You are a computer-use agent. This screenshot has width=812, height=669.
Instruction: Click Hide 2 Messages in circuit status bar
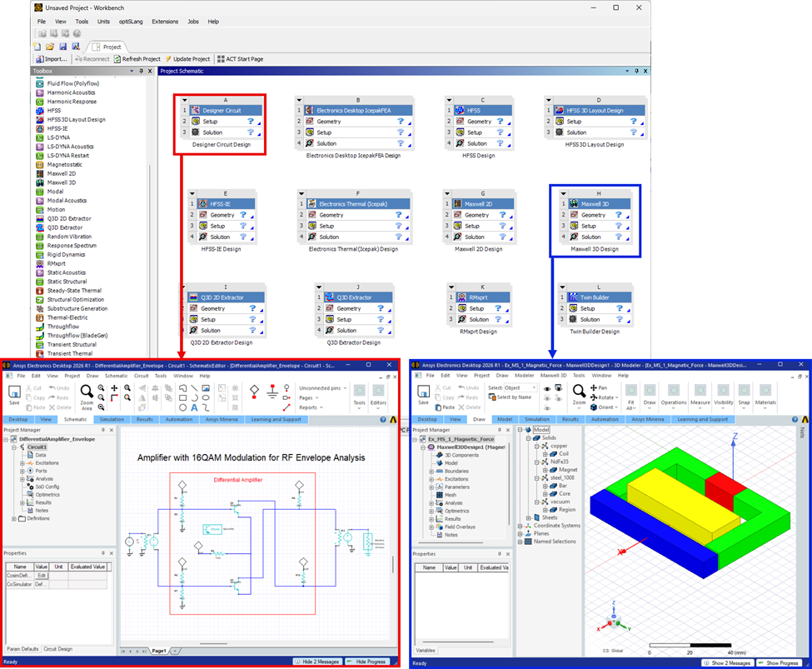(317, 662)
